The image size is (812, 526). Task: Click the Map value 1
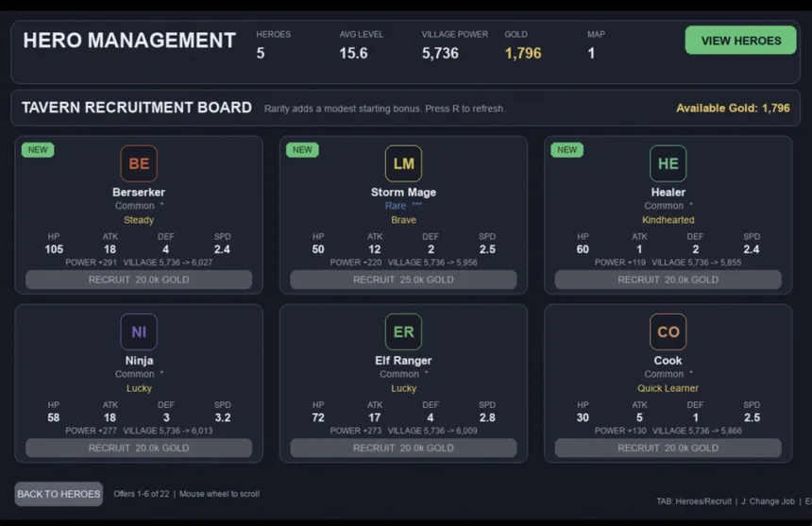point(591,53)
